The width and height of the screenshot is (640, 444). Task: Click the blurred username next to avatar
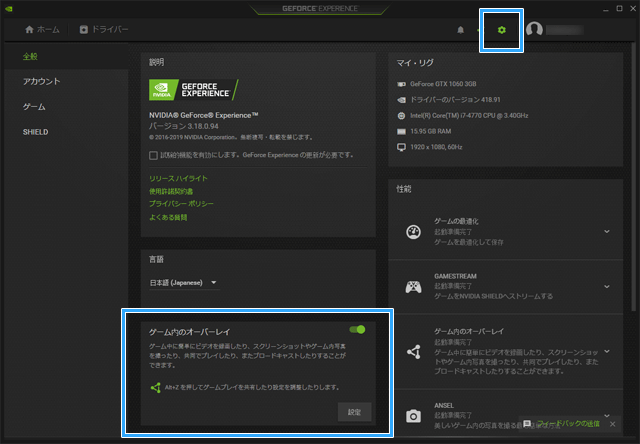tap(564, 30)
